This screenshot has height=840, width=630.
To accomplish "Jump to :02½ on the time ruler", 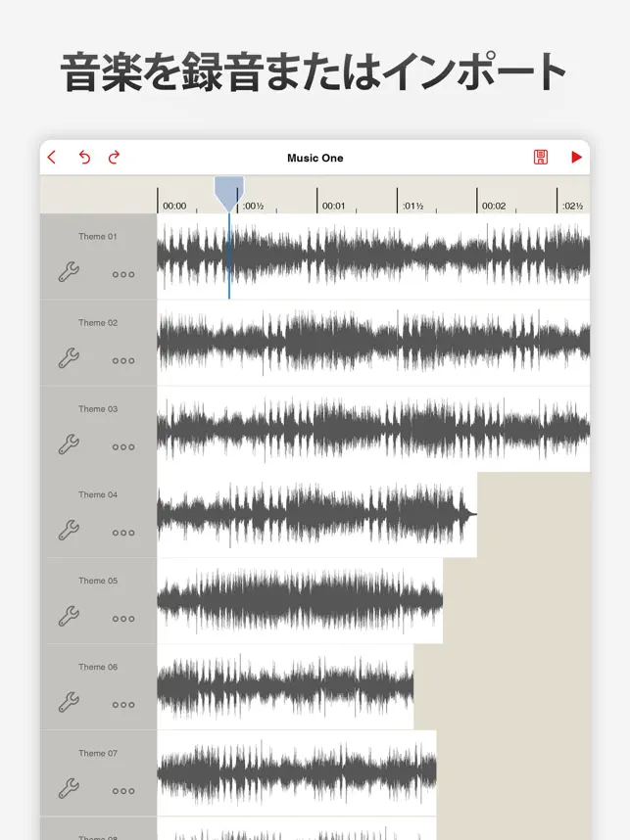I will 572,206.
